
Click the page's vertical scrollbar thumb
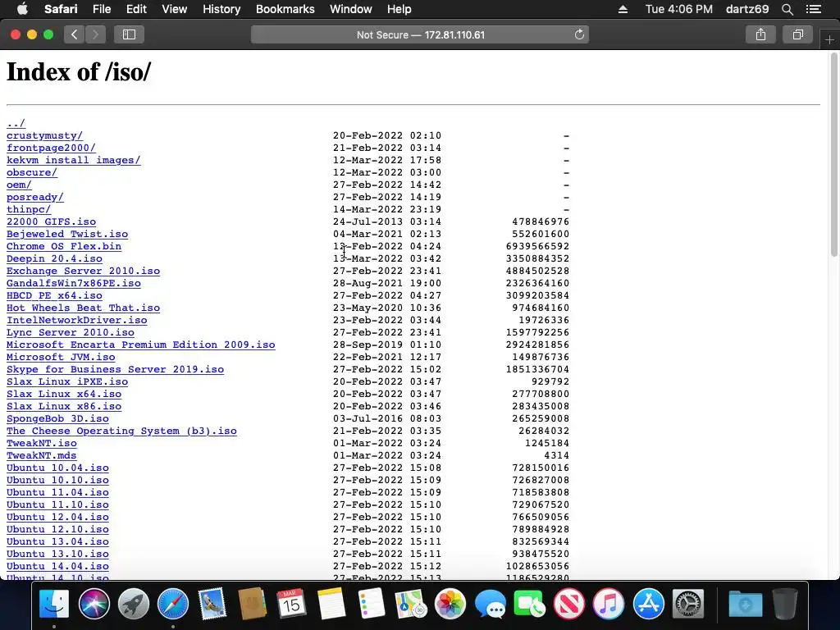pos(833,153)
